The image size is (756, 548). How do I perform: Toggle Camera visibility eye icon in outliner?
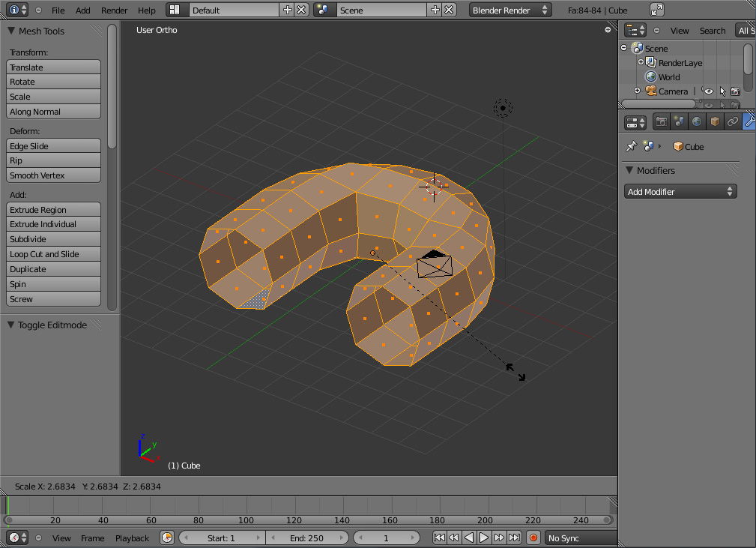point(707,91)
